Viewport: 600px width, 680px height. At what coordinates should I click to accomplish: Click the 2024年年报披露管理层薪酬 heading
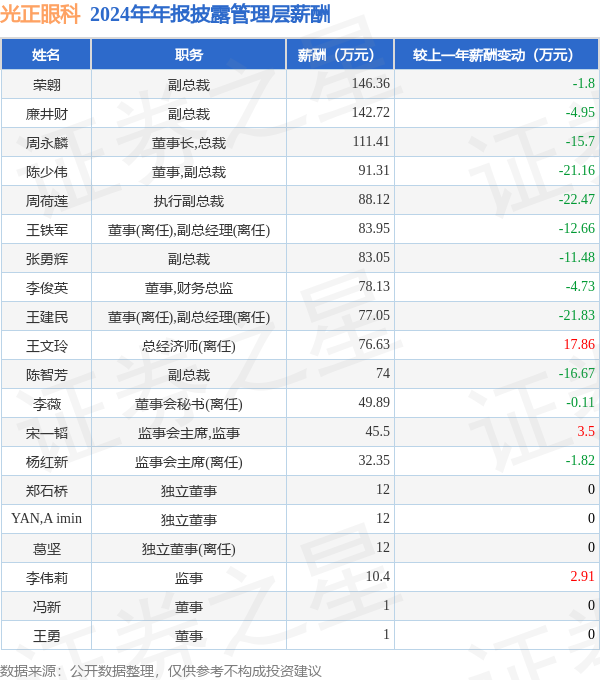click(210, 14)
